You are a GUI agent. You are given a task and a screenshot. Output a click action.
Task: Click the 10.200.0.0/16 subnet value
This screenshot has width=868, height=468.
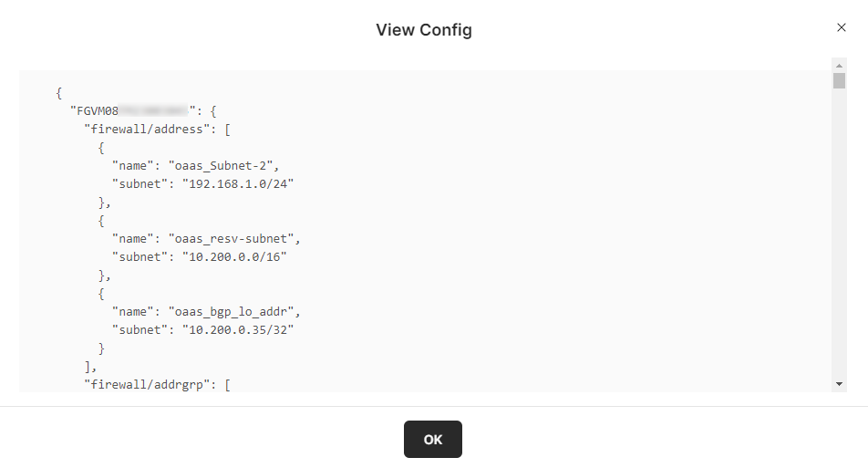[236, 256]
